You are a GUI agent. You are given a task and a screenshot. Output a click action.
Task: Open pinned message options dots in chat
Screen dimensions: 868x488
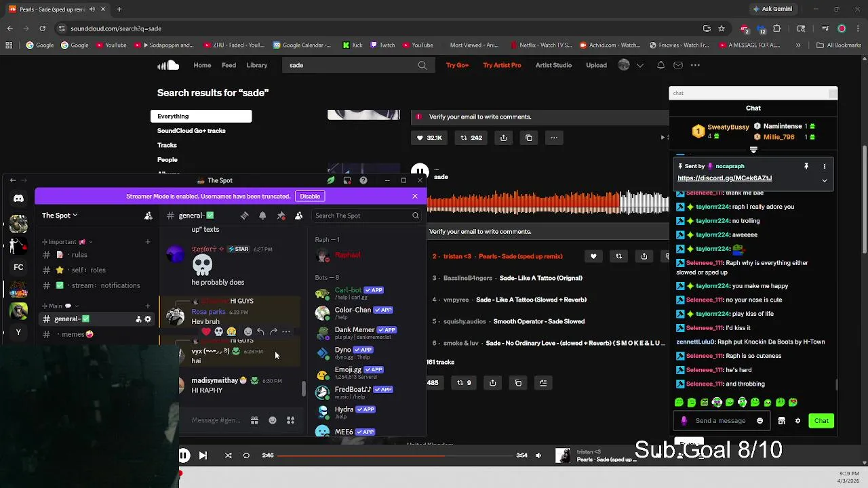point(825,166)
